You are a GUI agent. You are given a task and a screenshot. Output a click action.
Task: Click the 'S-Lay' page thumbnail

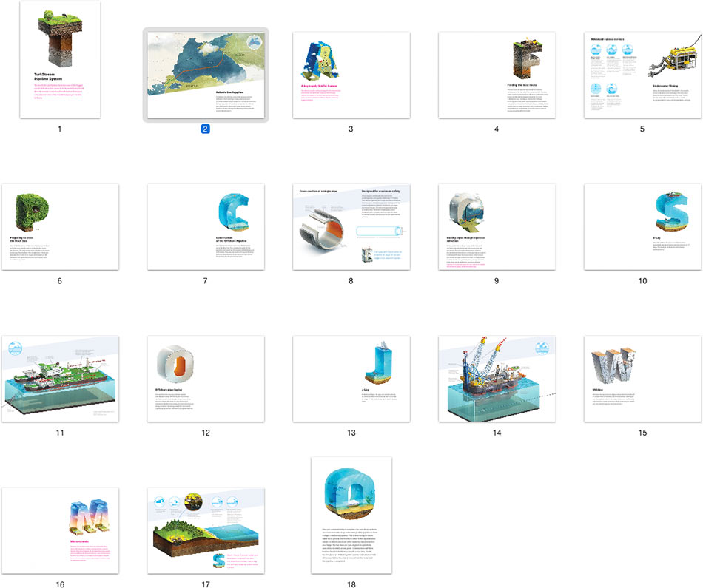tap(642, 226)
